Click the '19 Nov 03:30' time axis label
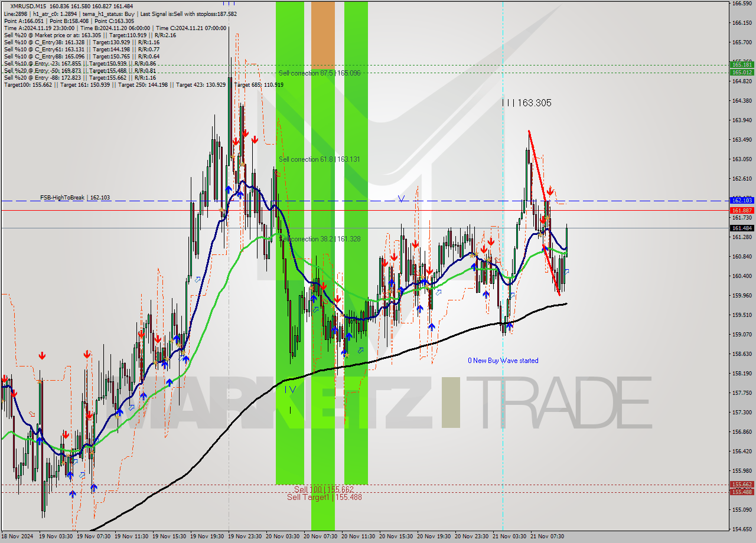Screen dimensions: 756x543 tap(56, 537)
